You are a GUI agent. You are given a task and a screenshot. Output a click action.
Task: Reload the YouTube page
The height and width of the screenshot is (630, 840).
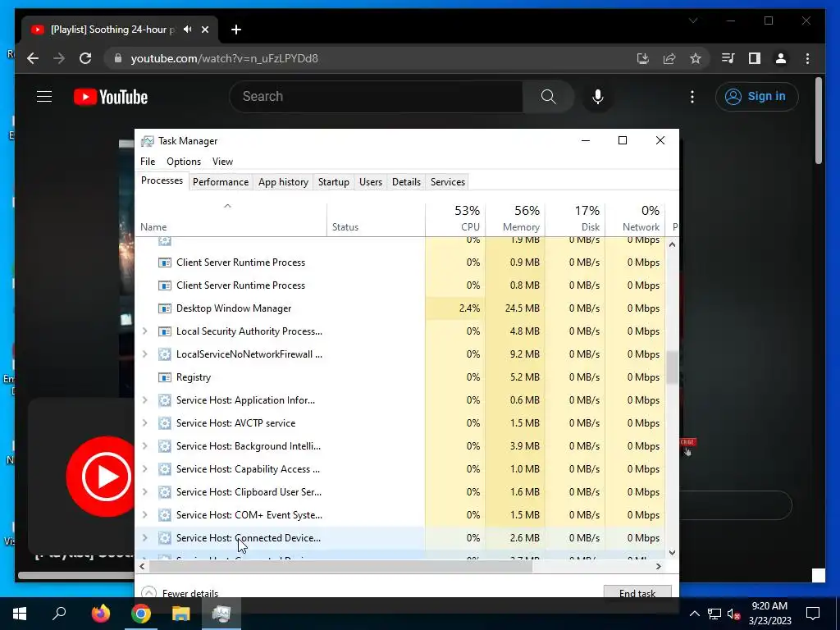pyautogui.click(x=85, y=58)
